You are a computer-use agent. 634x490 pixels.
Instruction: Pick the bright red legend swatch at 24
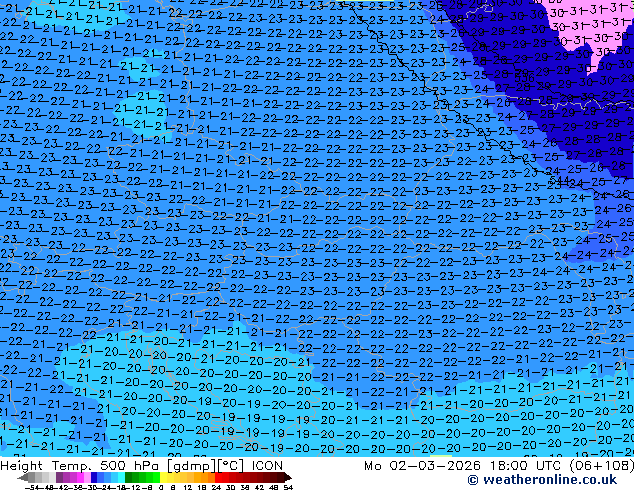tap(218, 478)
